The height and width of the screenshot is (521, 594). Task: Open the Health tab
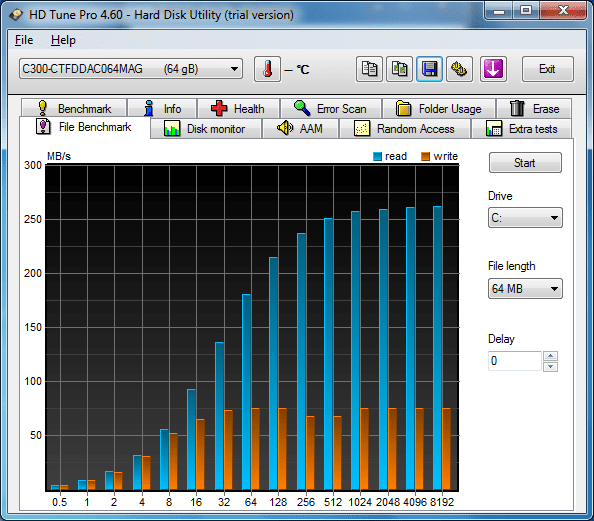tap(238, 108)
